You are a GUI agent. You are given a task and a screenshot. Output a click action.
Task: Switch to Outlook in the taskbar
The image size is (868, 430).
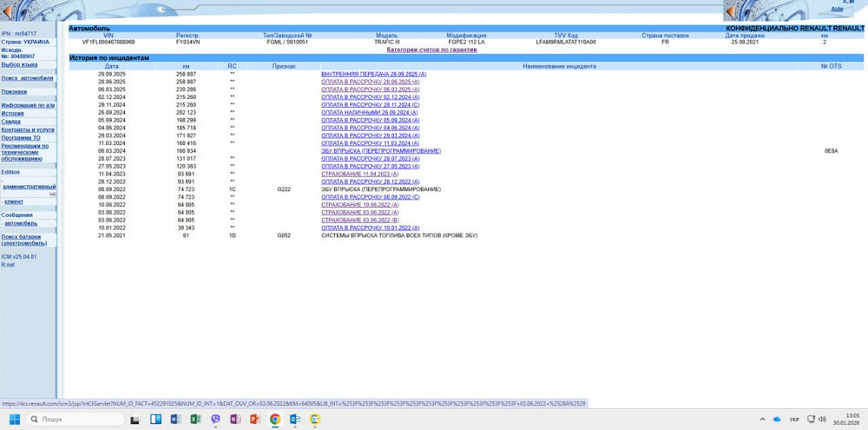[x=295, y=420]
